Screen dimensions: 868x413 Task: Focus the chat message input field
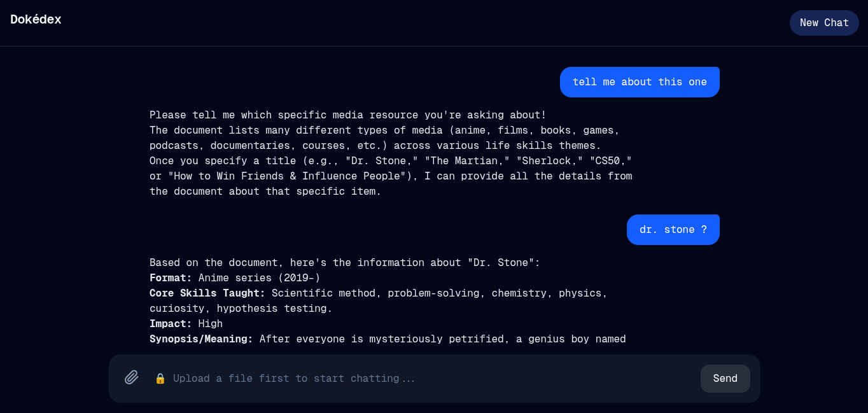pos(420,379)
